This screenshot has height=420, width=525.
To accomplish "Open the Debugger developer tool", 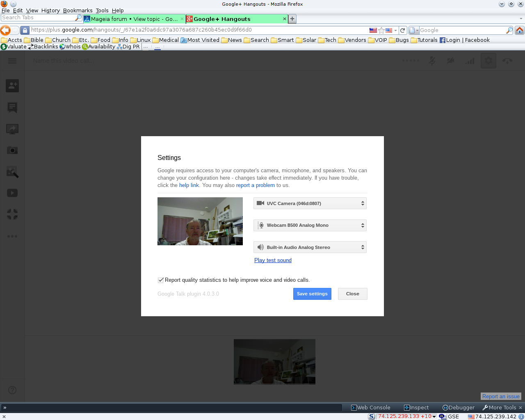I will 458,407.
